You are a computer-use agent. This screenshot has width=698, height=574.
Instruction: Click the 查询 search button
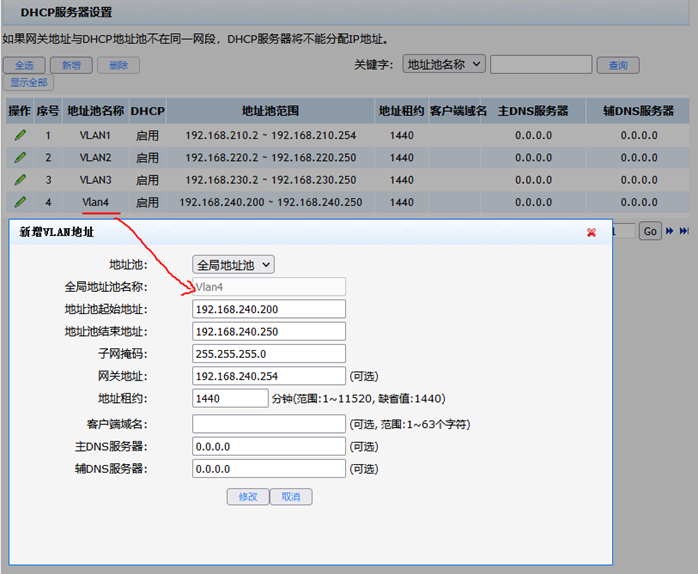[618, 65]
